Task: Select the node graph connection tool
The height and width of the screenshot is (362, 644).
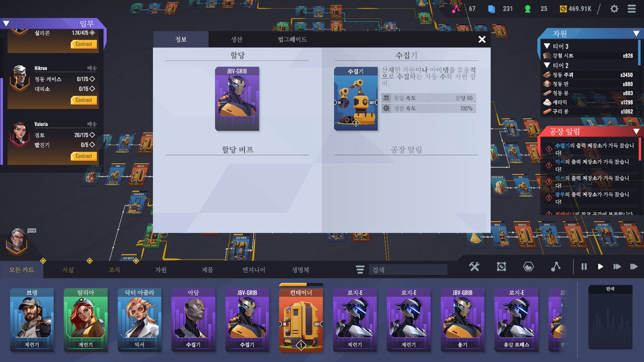Action: pyautogui.click(x=555, y=267)
